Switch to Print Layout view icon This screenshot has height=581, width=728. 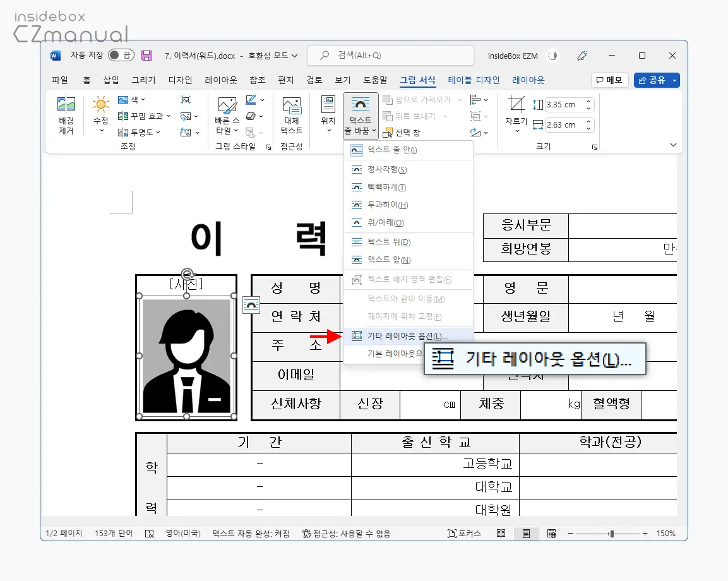[x=526, y=534]
